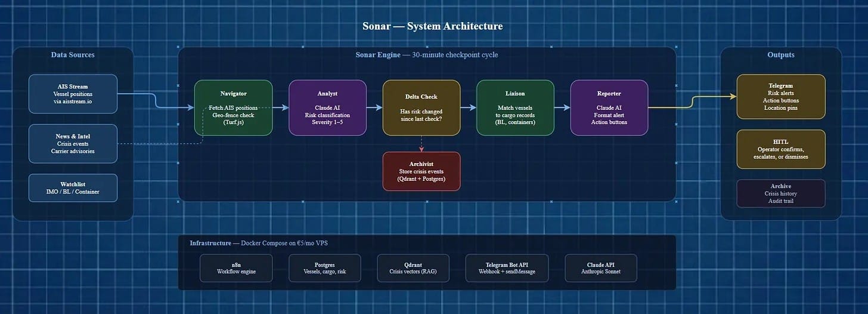The image size is (868, 314).
Task: Click the Outputs panel heading
Action: 780,55
